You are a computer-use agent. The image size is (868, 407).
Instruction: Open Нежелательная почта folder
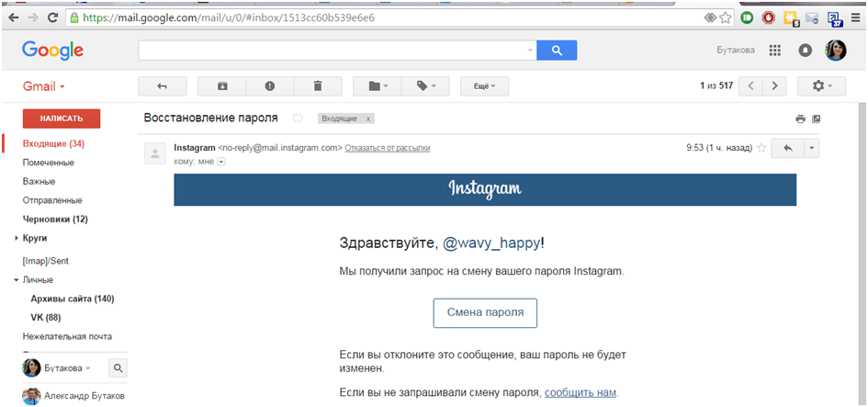67,336
